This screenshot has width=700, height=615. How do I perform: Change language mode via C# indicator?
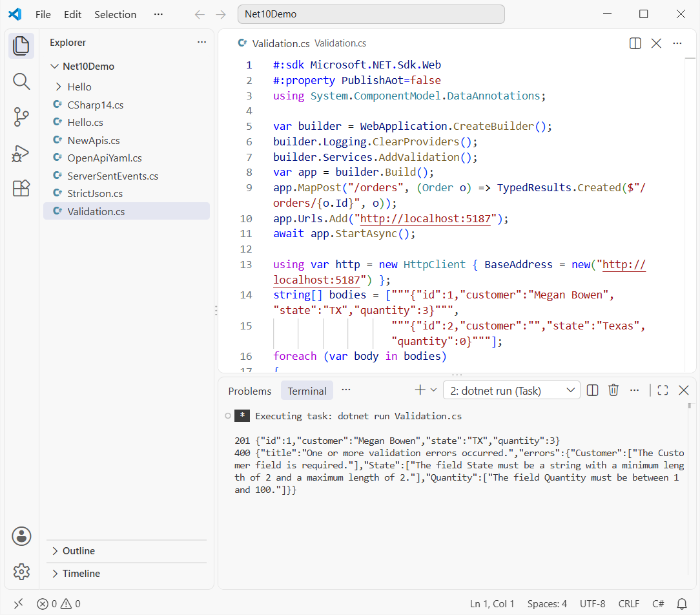[x=658, y=604]
